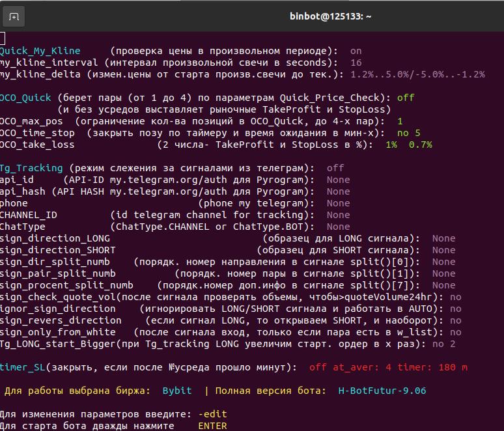The width and height of the screenshot is (504, 431).
Task: Click the terminal cursor block at top
Action: [2, 38]
